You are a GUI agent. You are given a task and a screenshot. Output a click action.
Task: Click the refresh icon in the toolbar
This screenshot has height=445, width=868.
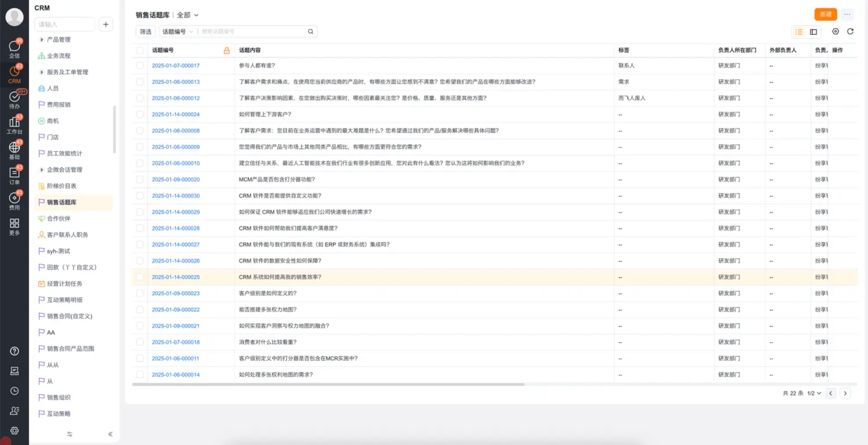click(850, 31)
